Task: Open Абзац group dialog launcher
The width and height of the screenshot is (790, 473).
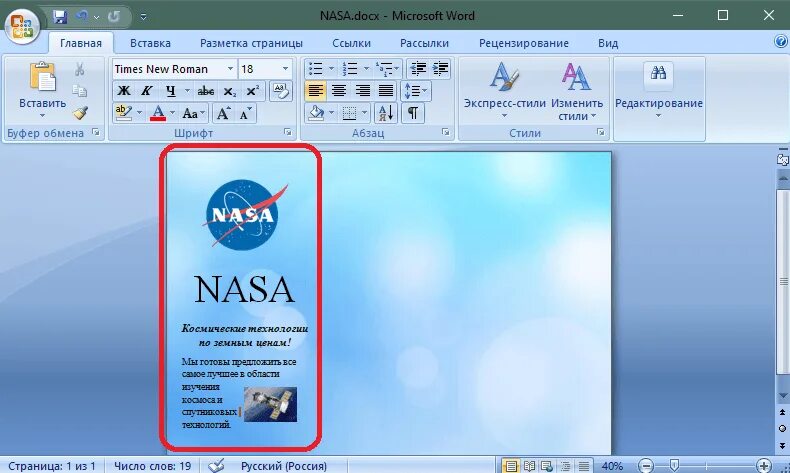Action: tap(445, 132)
